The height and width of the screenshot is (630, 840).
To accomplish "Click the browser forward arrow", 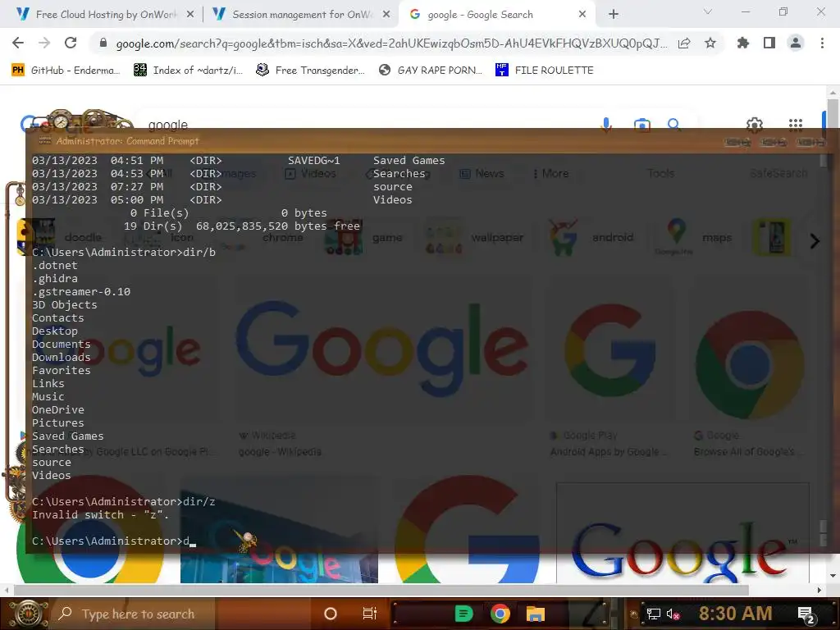I will (x=44, y=43).
